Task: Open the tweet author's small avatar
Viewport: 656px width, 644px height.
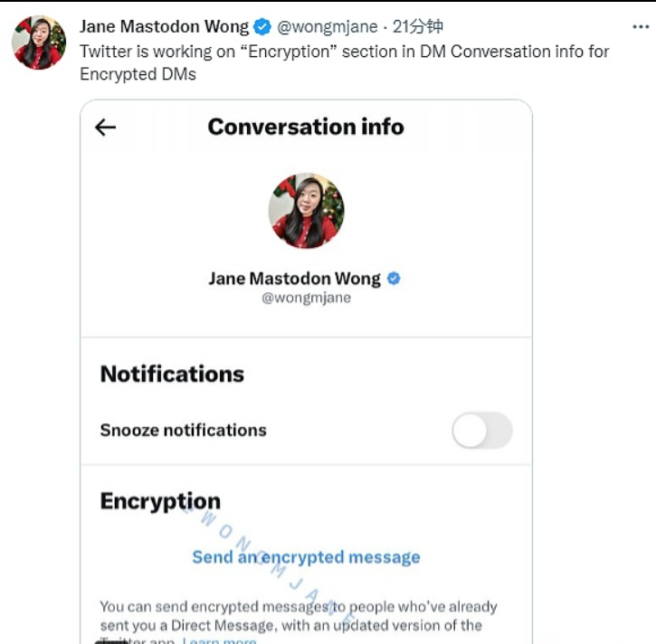Action: (39, 43)
